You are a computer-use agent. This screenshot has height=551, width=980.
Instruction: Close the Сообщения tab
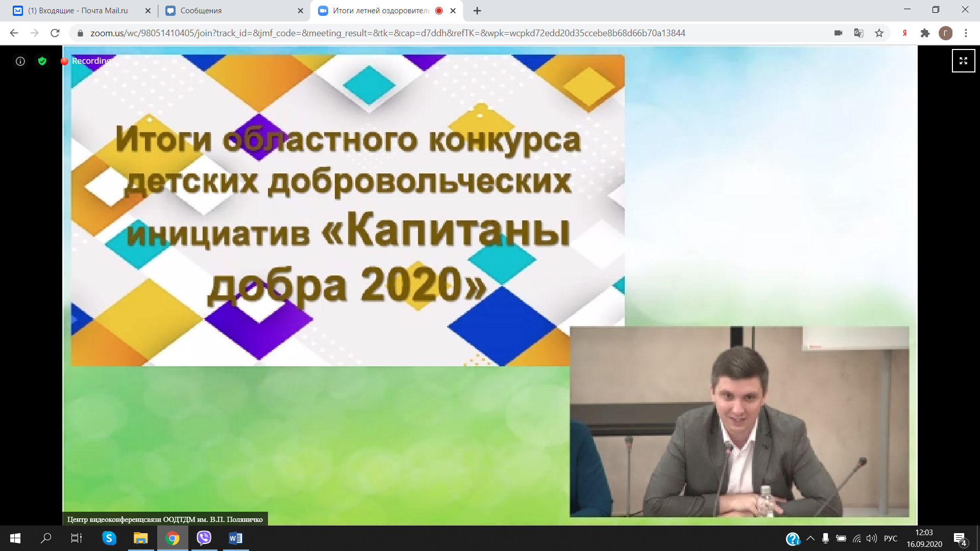click(300, 11)
